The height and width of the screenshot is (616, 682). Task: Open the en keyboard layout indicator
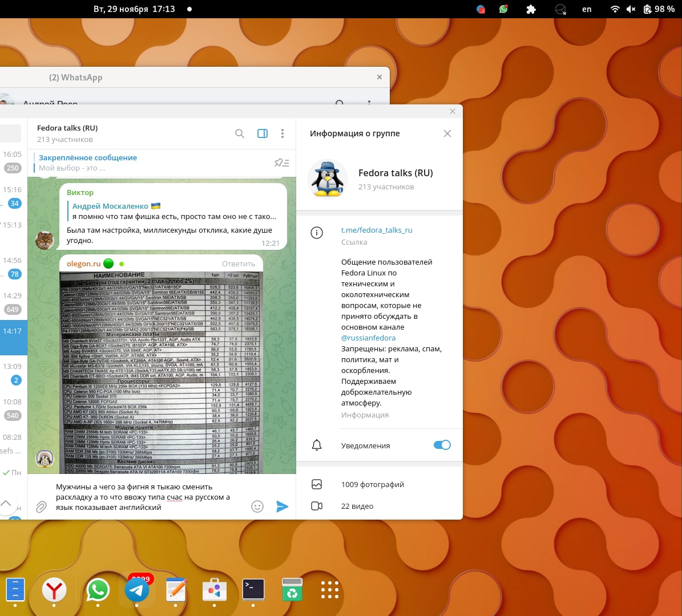(x=587, y=9)
